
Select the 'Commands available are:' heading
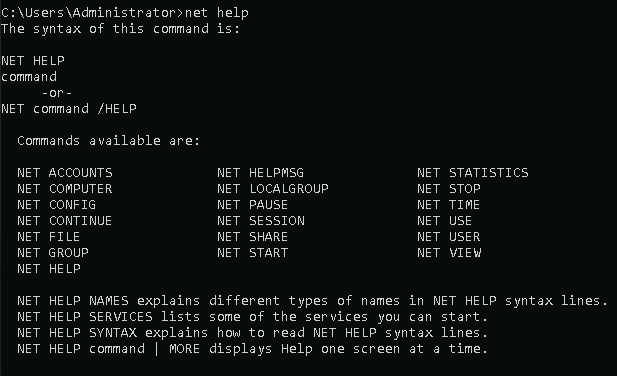(109, 141)
